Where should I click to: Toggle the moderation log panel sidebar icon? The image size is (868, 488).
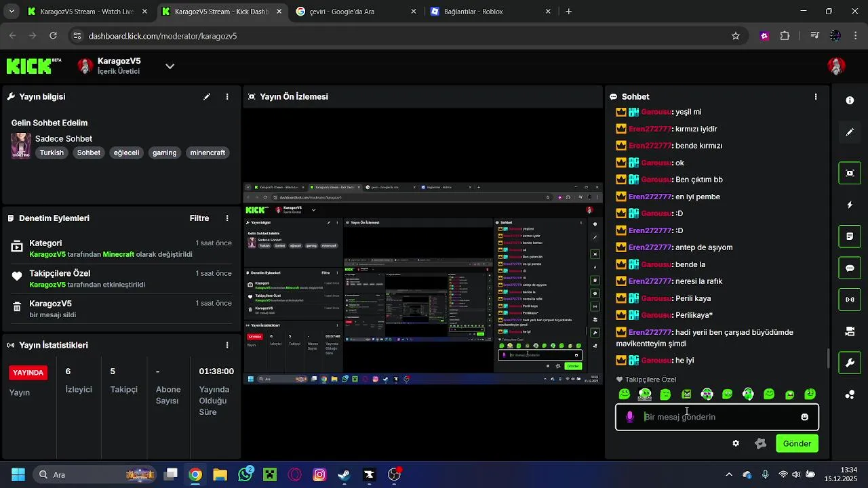click(x=850, y=237)
